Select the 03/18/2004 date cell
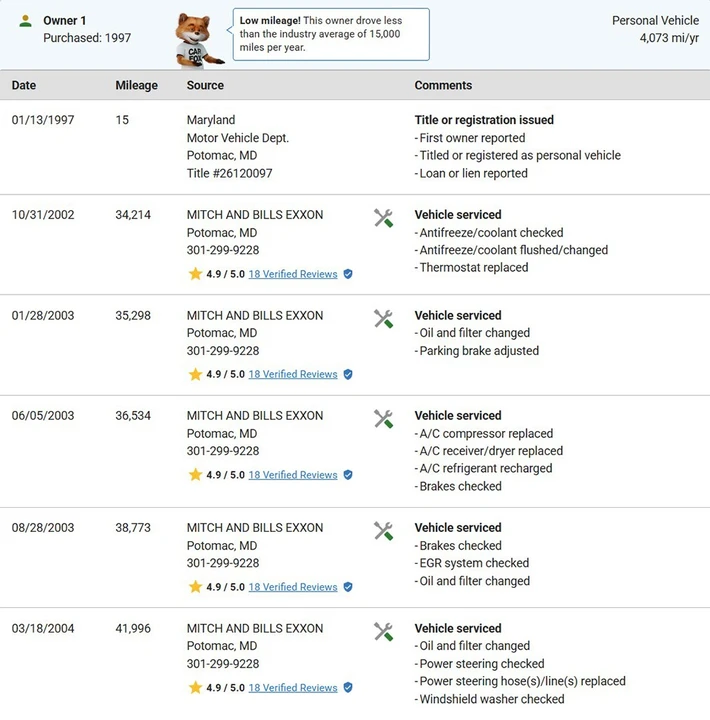This screenshot has width=710, height=720. [43, 628]
